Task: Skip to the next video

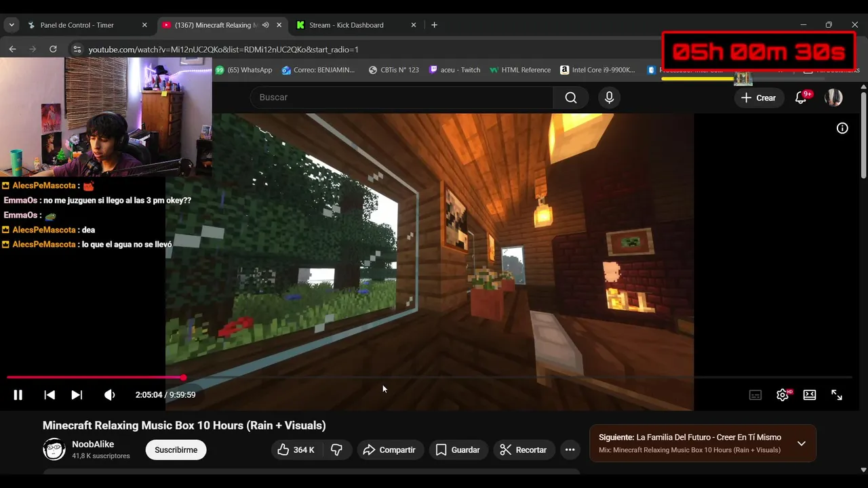Action: coord(77,395)
